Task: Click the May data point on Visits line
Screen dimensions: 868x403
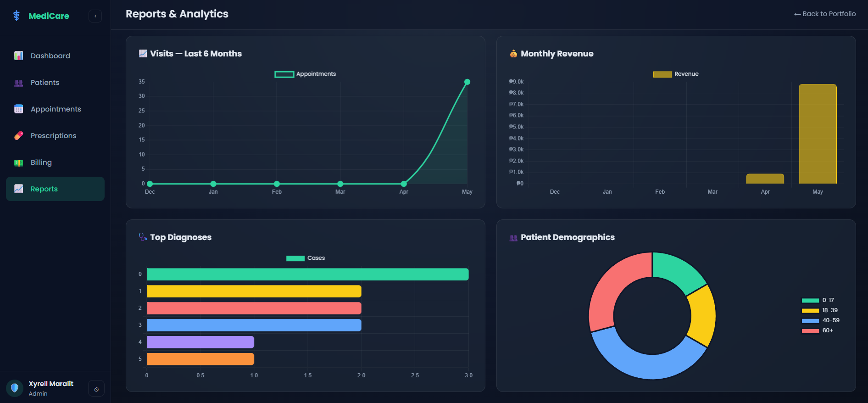Action: coord(467,82)
